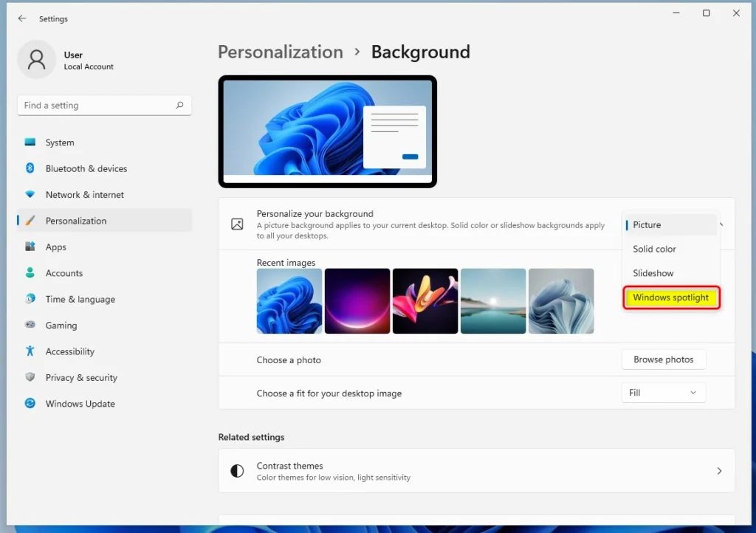Choose Picture in background dropdown

670,224
